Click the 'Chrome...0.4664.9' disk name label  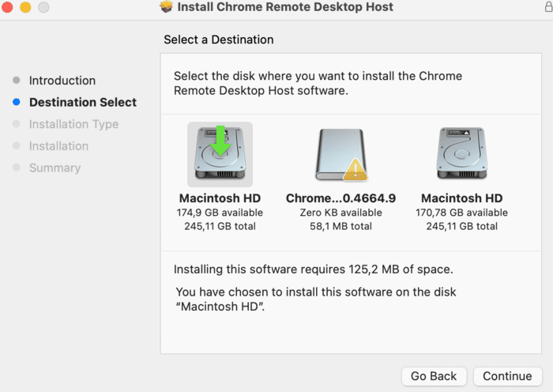pyautogui.click(x=340, y=198)
